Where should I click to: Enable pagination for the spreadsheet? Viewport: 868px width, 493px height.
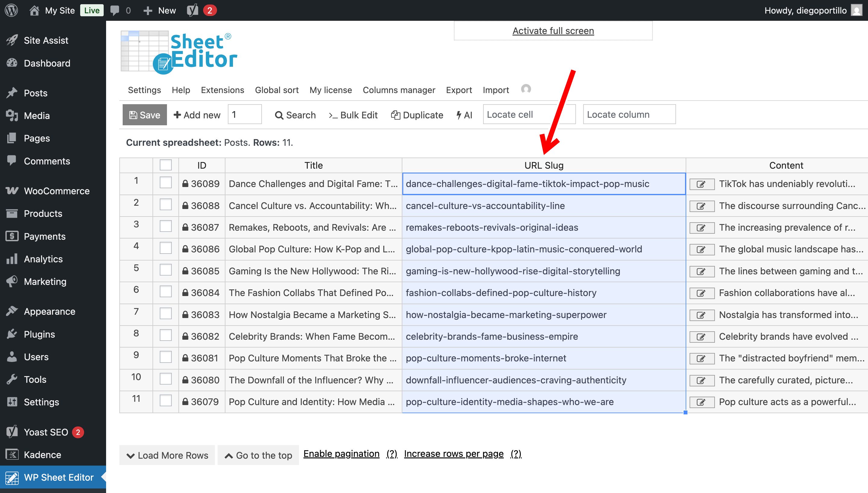pyautogui.click(x=341, y=453)
